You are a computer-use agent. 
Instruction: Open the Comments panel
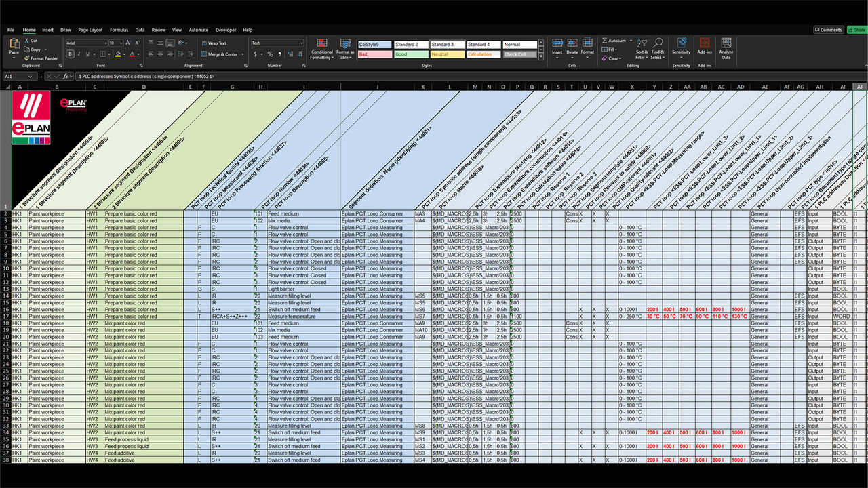click(829, 30)
